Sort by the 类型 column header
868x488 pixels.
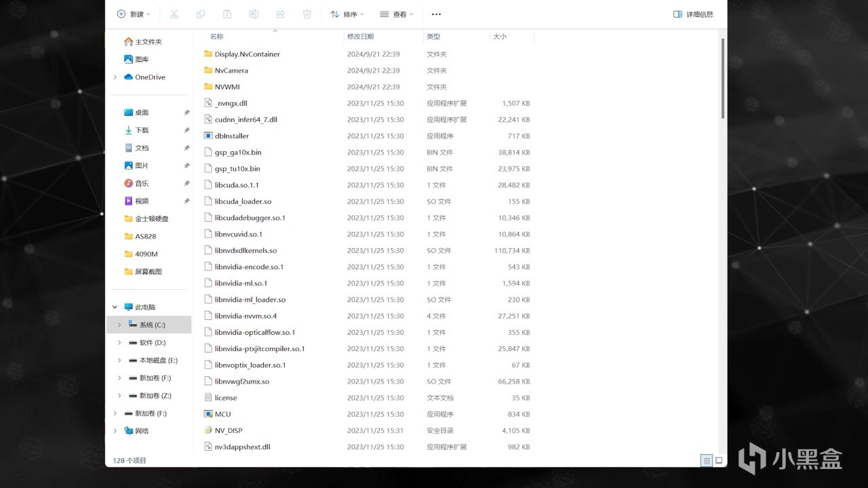click(x=433, y=37)
